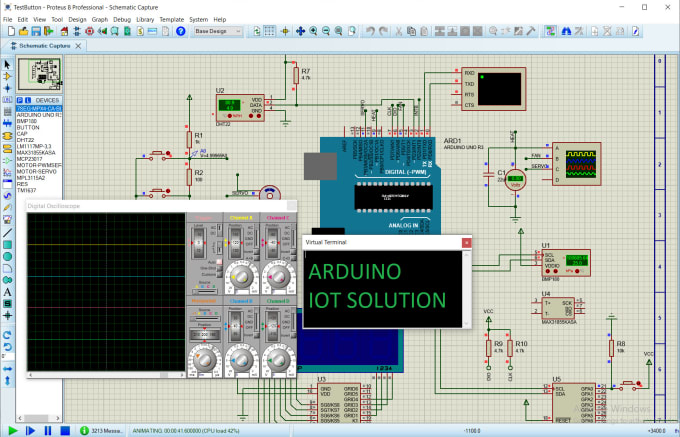Go to the Home page icon
This screenshot has height=437, width=680.
coord(64,31)
